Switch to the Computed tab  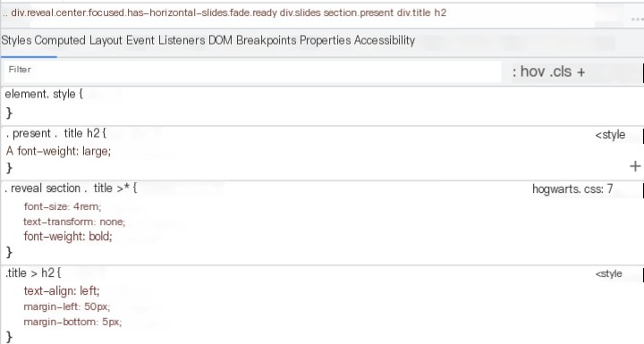point(60,40)
